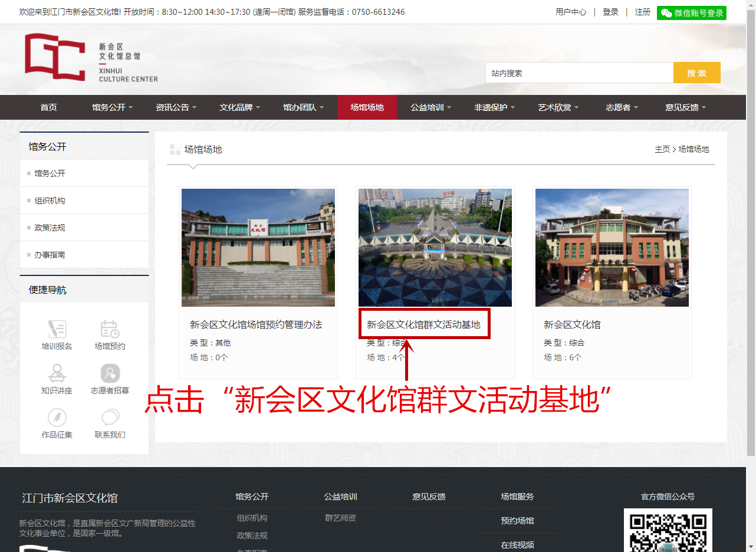Open footer 政策法规 link

point(252,535)
